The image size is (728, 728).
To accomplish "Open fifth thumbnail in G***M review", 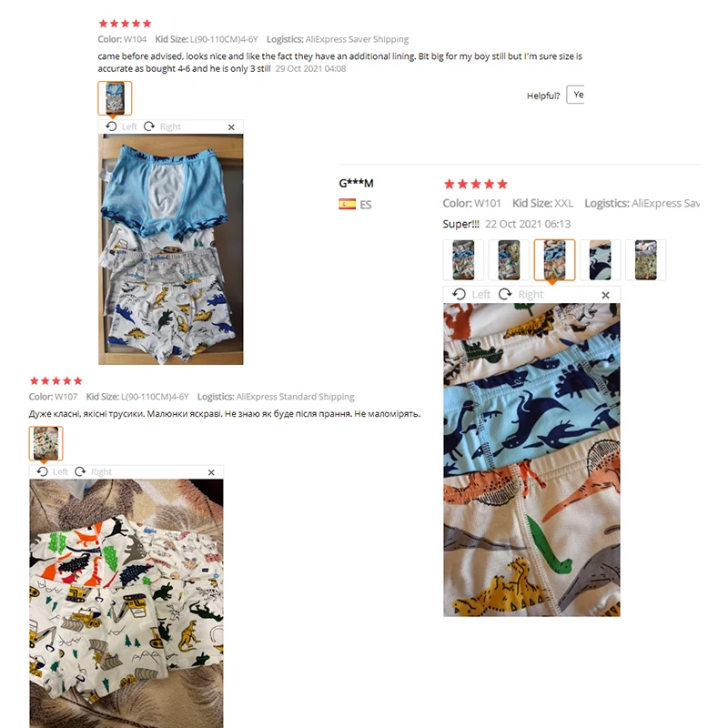I will (x=646, y=260).
